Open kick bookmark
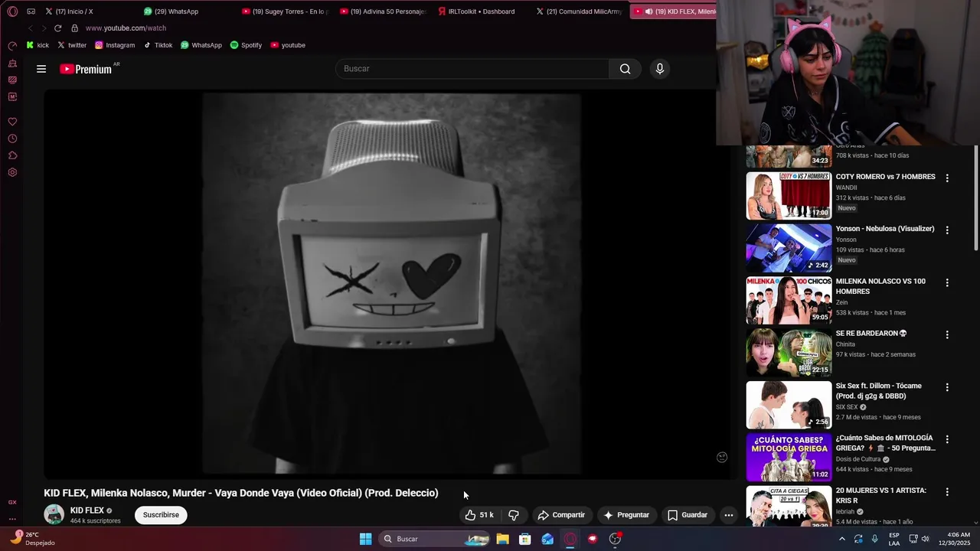The image size is (980, 551). point(38,45)
